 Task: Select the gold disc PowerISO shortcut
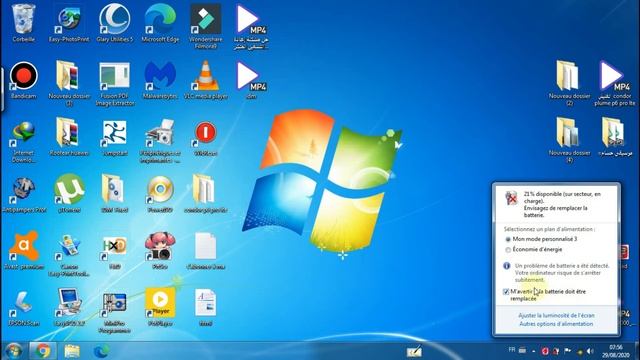tap(160, 194)
